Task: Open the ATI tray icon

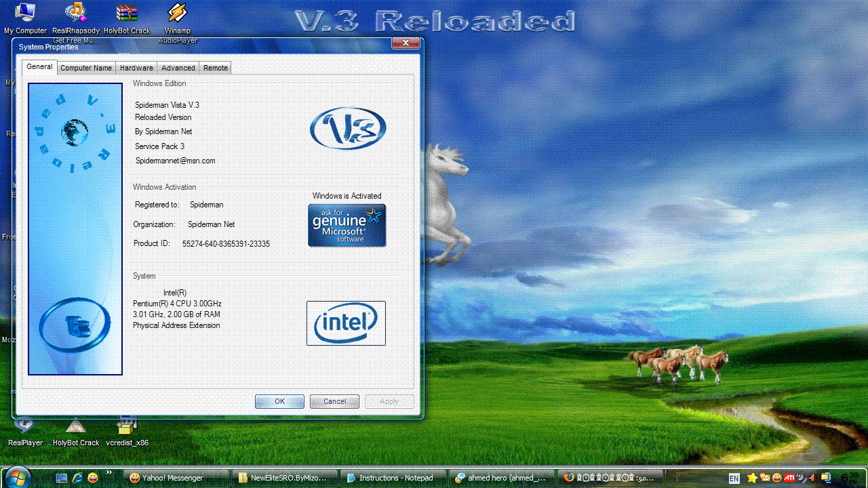Action: point(789,479)
